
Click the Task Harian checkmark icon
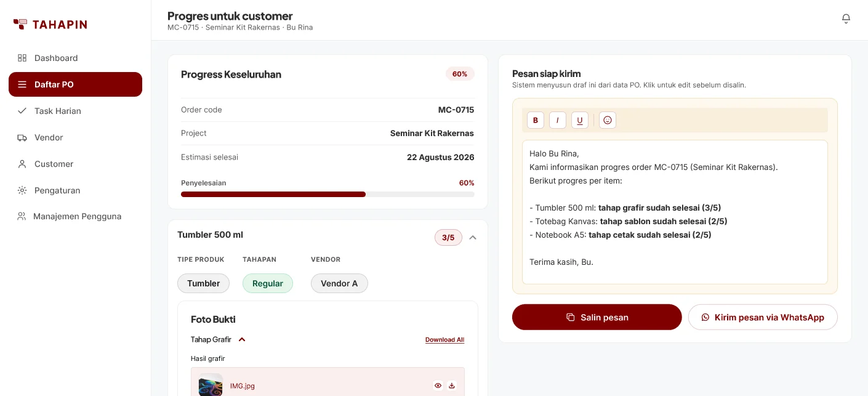[x=22, y=111]
